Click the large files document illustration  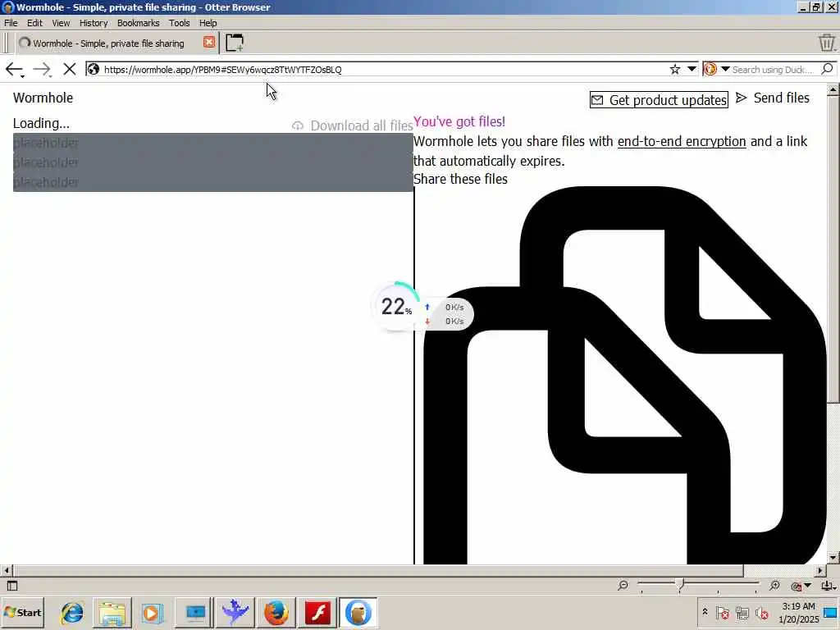pos(625,375)
